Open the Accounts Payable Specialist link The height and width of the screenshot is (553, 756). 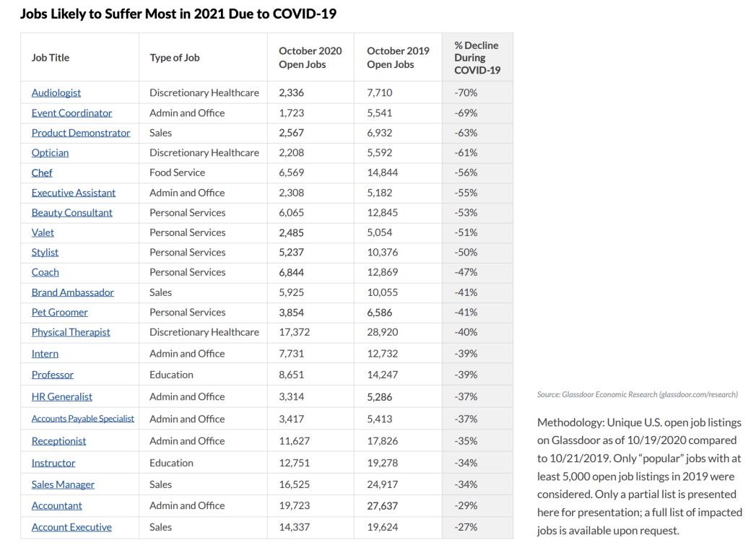82,419
